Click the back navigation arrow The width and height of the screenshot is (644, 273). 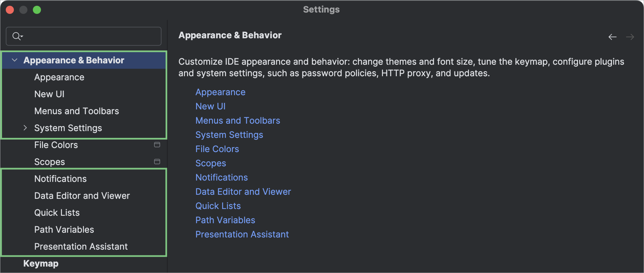[613, 37]
